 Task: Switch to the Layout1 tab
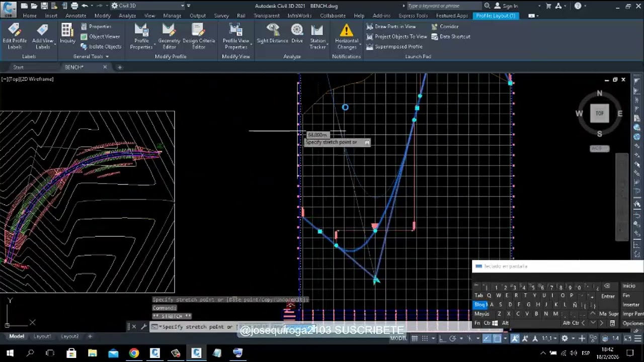click(x=42, y=336)
